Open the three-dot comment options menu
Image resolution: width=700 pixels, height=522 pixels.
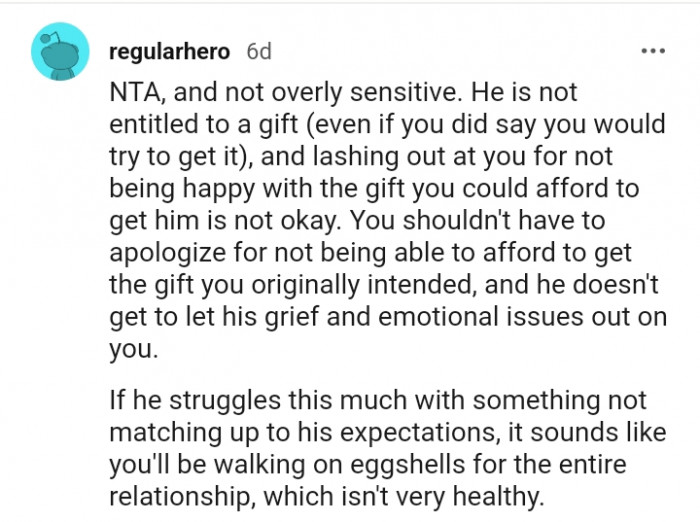[652, 51]
